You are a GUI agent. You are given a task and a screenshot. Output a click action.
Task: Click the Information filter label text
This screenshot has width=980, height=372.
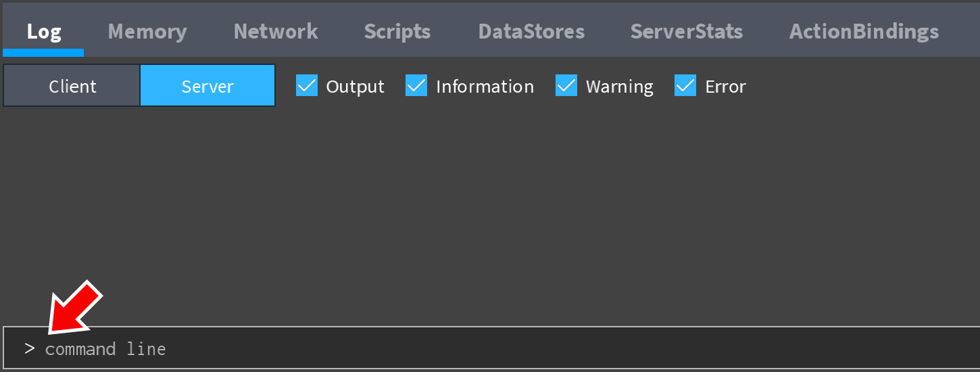485,87
